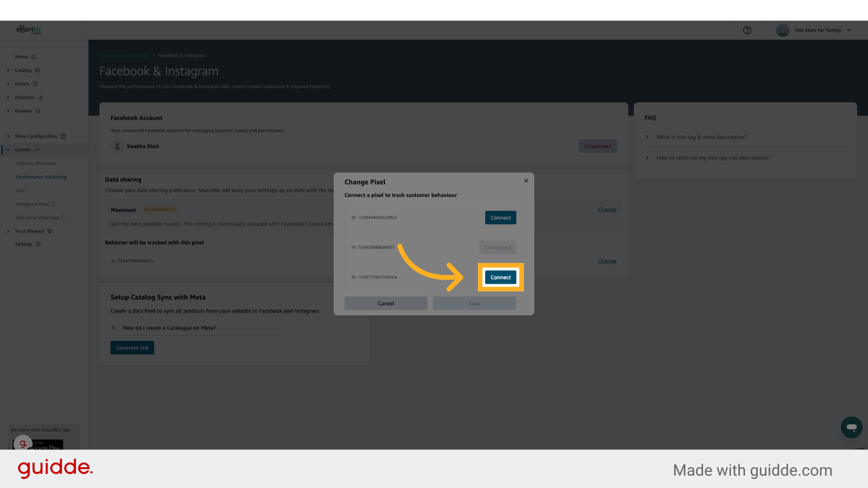Click the Facebook & Instagram breadcrumb text

click(182, 56)
